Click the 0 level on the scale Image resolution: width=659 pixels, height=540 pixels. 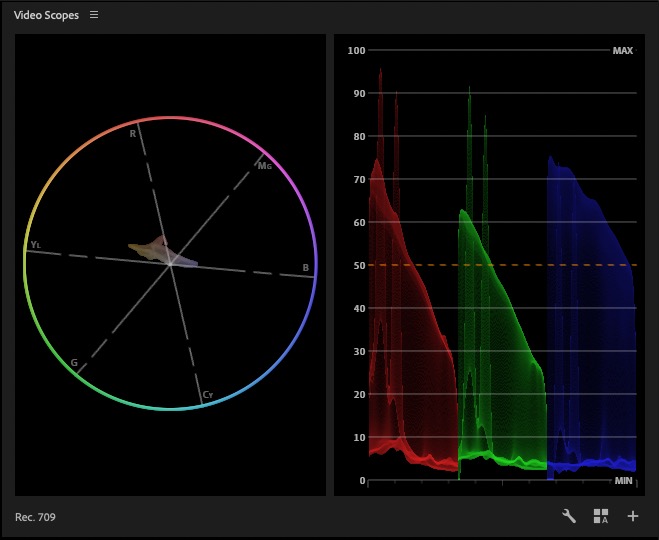(x=362, y=480)
